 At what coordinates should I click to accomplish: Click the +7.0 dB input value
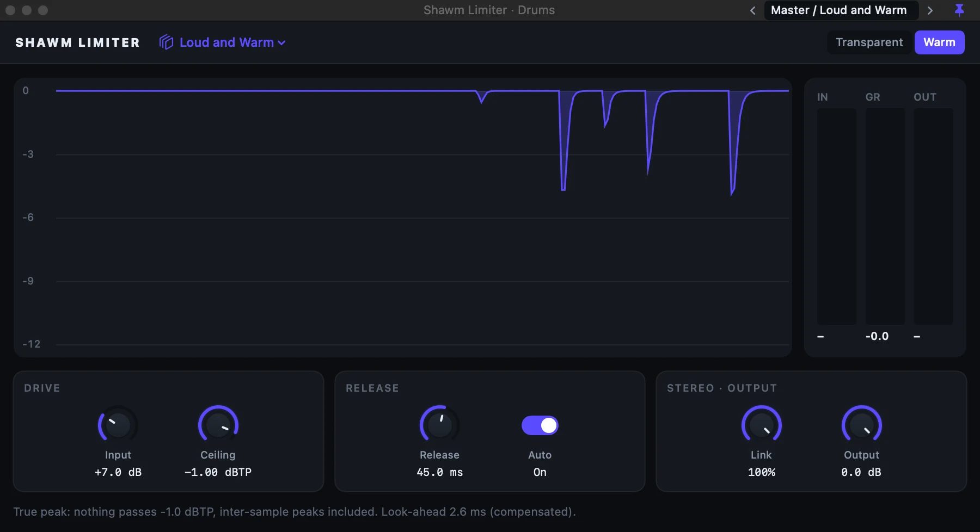[118, 472]
